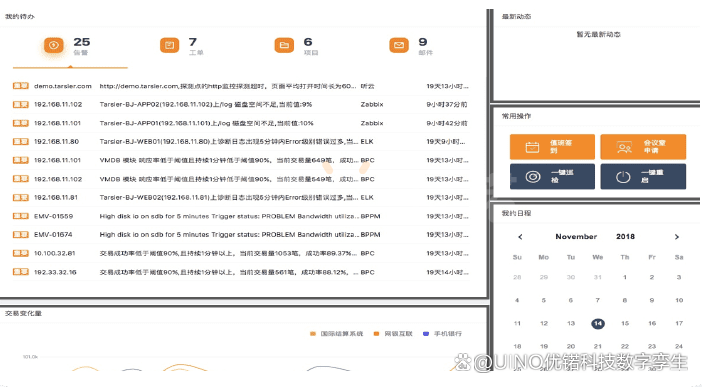Click host 192.33.32.16 in alert list
This screenshot has height=387, width=702.
point(55,272)
